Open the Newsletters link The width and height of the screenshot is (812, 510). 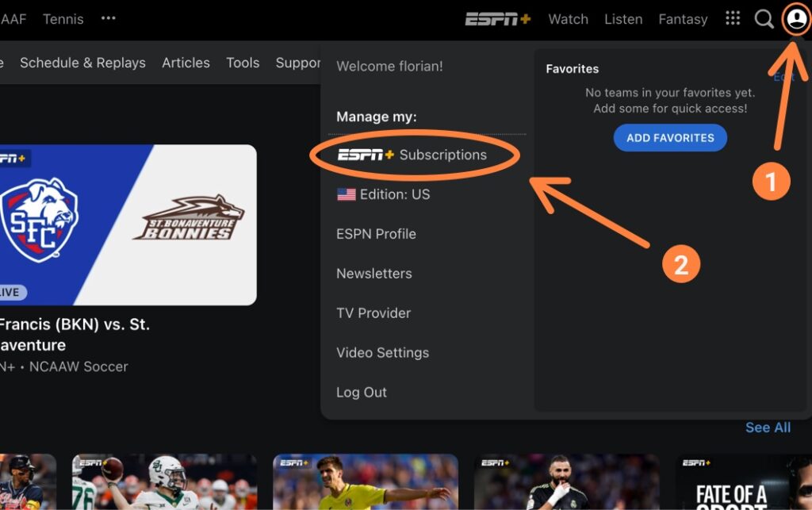click(374, 274)
